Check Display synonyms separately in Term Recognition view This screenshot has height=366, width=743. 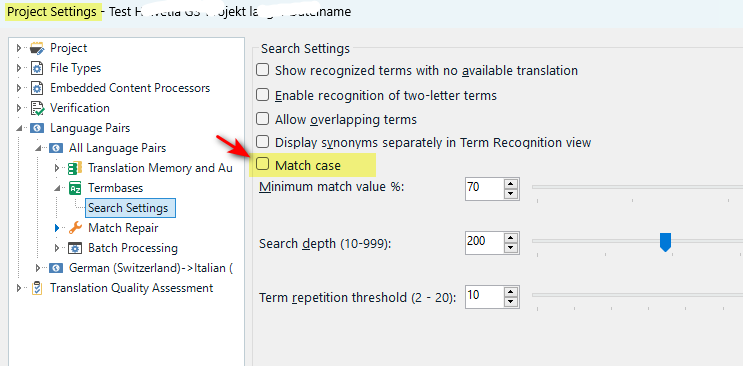[263, 141]
